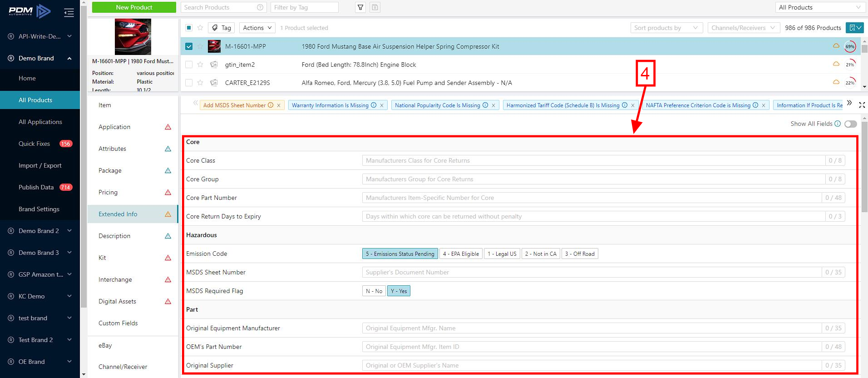Click the save icon next to filter
868x378 pixels.
tap(375, 7)
